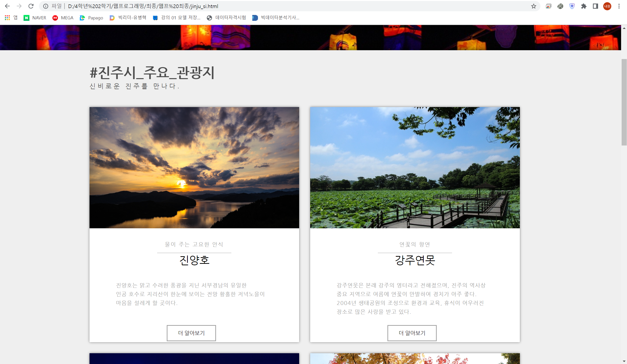Open the 데이터자격시험 bookmark
This screenshot has height=364, width=627.
(226, 18)
